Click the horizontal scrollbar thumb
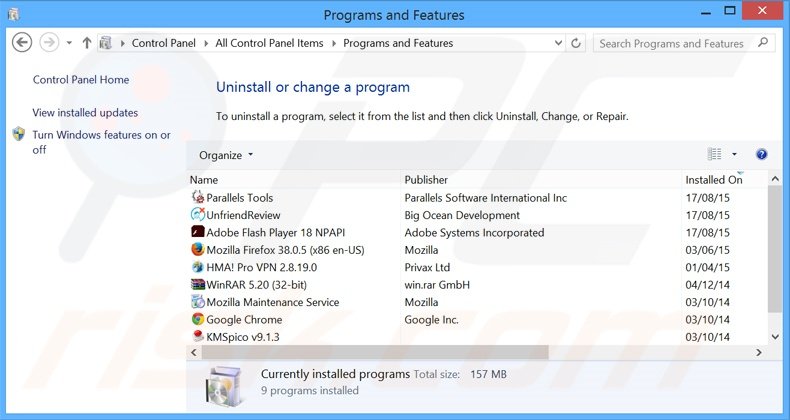 [x=375, y=353]
